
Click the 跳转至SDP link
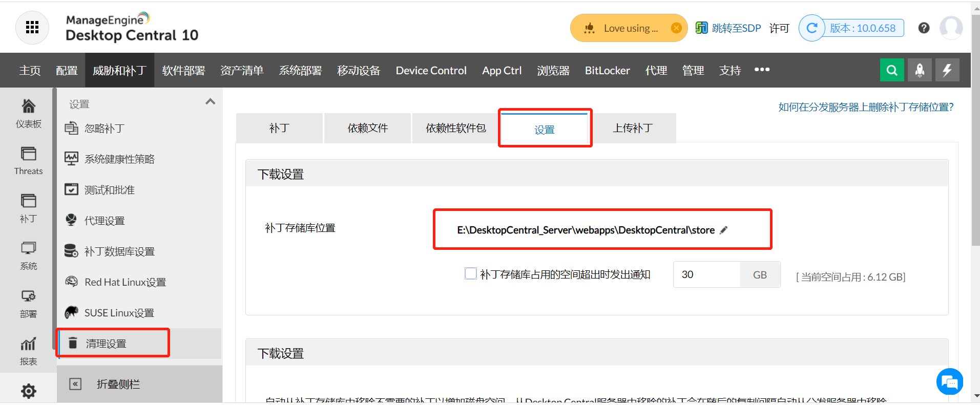728,28
